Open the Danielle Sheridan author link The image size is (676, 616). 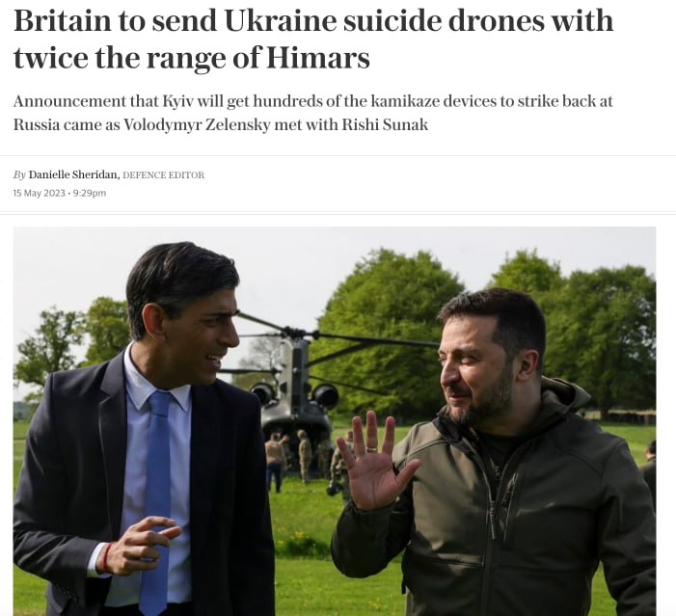pyautogui.click(x=73, y=174)
